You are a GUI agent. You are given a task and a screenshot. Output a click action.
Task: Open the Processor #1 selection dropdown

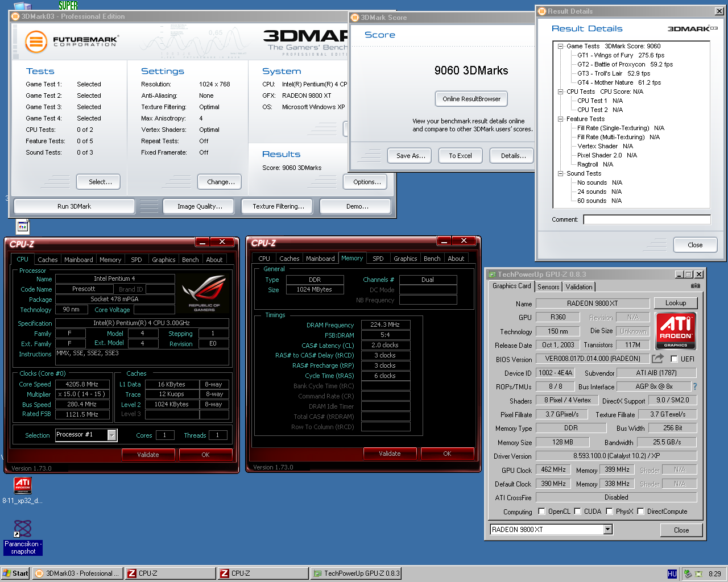(x=112, y=435)
